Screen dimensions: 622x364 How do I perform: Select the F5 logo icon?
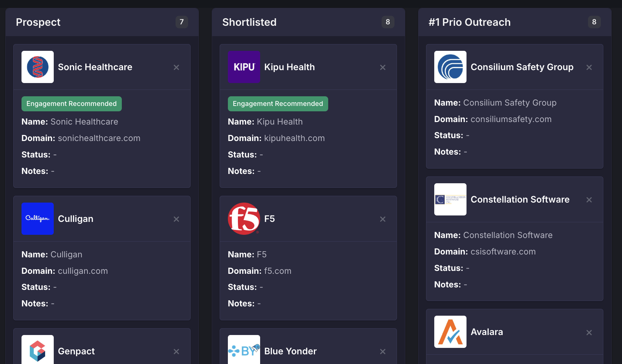244,219
